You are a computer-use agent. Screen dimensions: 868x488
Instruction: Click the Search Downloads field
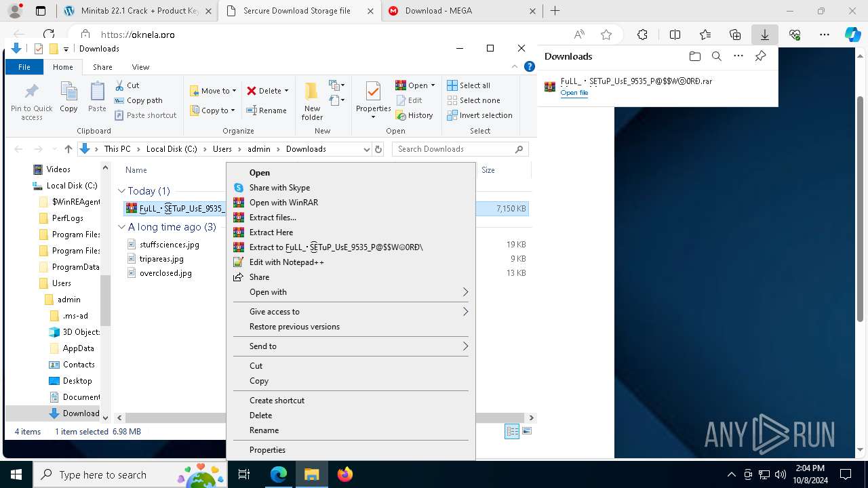tap(460, 149)
